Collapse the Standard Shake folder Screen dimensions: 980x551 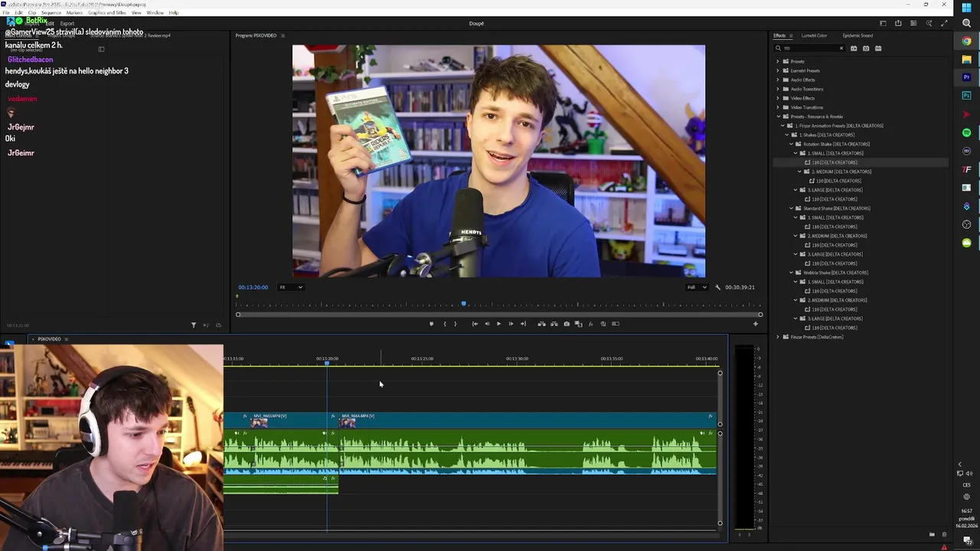pyautogui.click(x=792, y=208)
